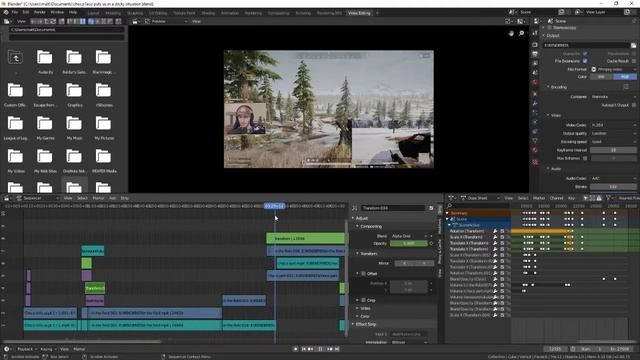Collapse the Summary row in dope sheet

(448, 213)
